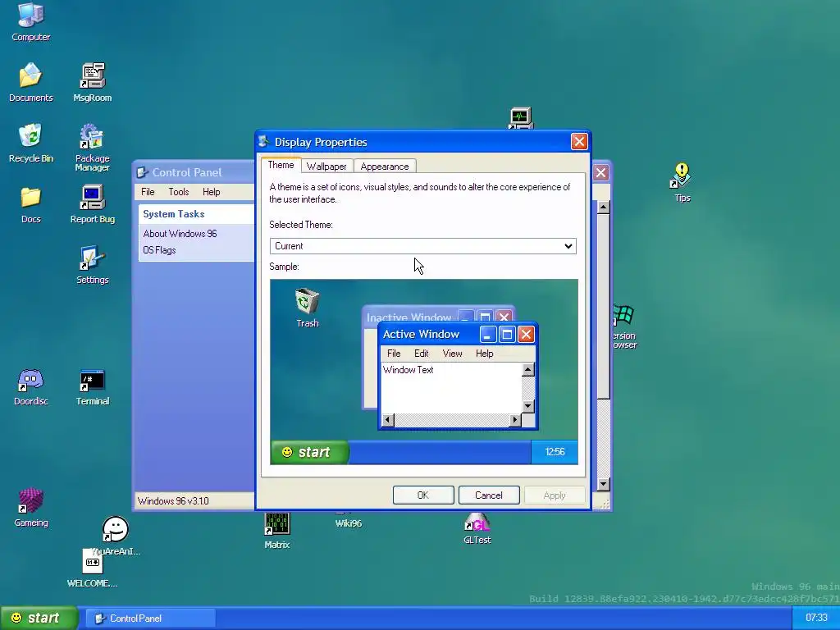The height and width of the screenshot is (630, 840).
Task: Launch the Matrix desktop icon
Action: (277, 531)
